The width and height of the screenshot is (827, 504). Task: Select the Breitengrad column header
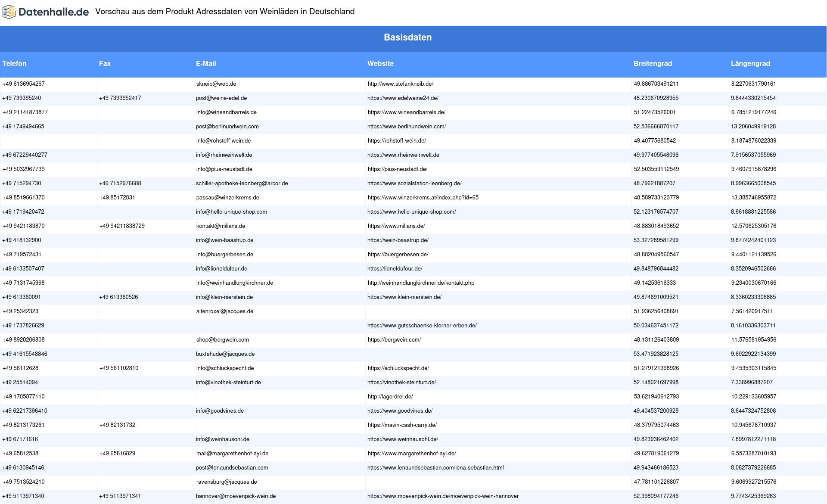coord(653,63)
